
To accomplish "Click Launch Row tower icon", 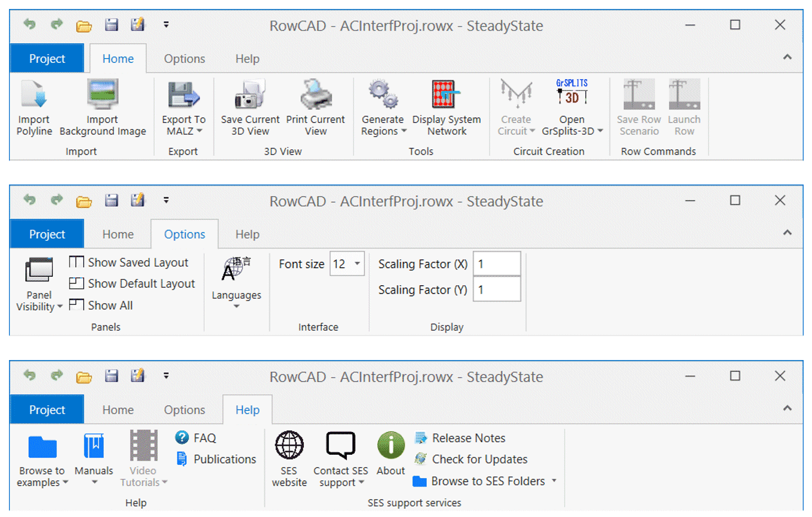I will 684,95.
